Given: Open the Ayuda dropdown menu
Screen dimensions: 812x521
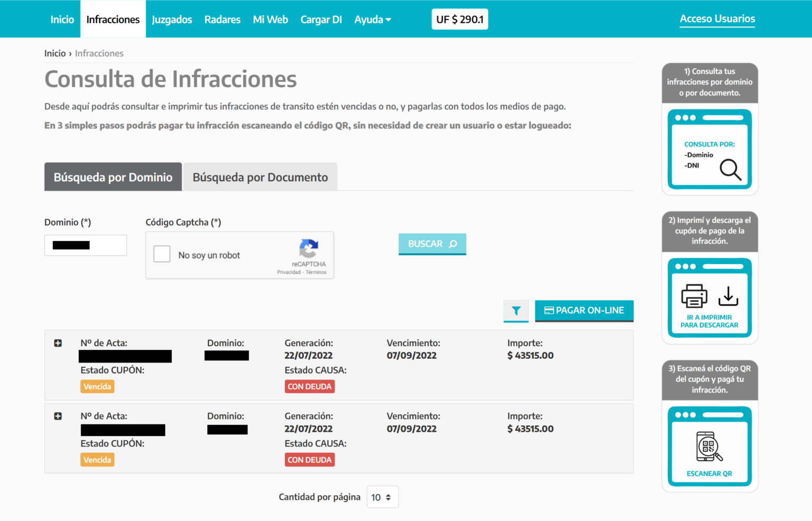Looking at the screenshot, I should (x=373, y=19).
